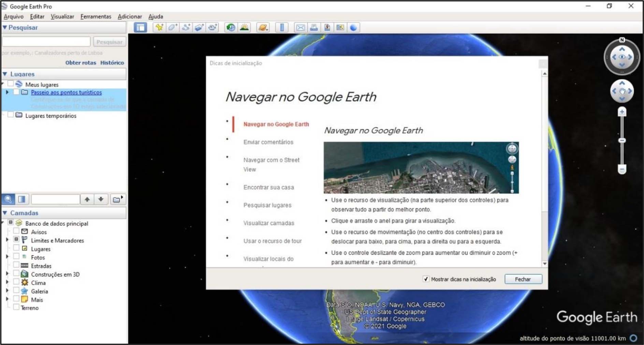Click the north N compass marker
This screenshot has height=345, width=644.
[x=622, y=40]
